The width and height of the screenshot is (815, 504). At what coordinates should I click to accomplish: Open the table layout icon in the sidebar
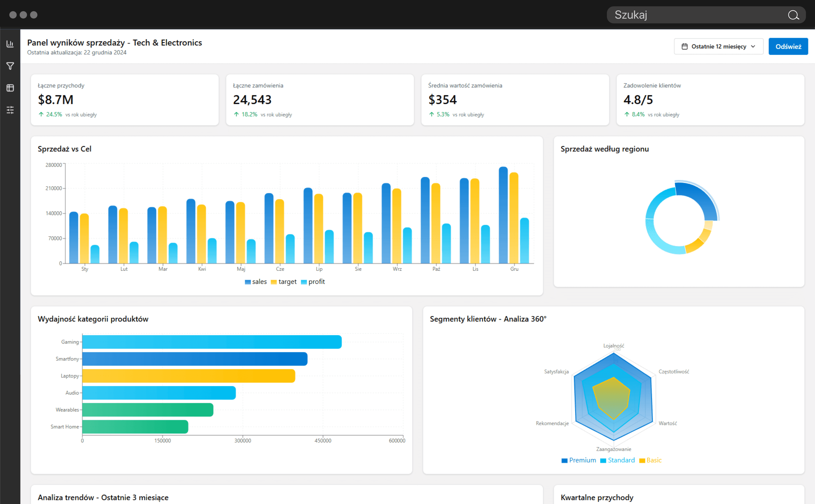(x=10, y=88)
